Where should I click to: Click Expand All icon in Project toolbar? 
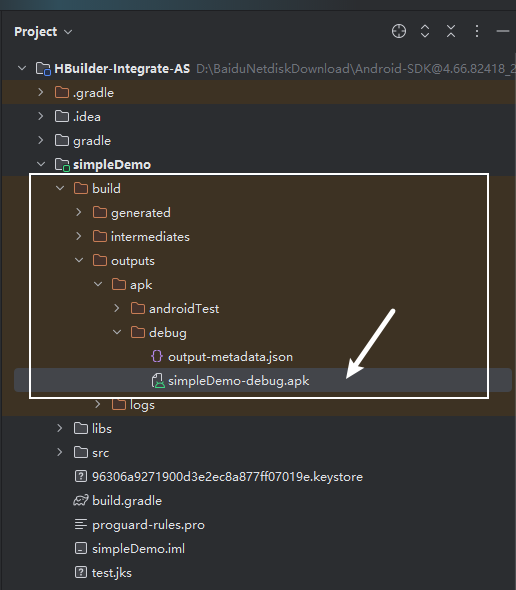click(425, 31)
